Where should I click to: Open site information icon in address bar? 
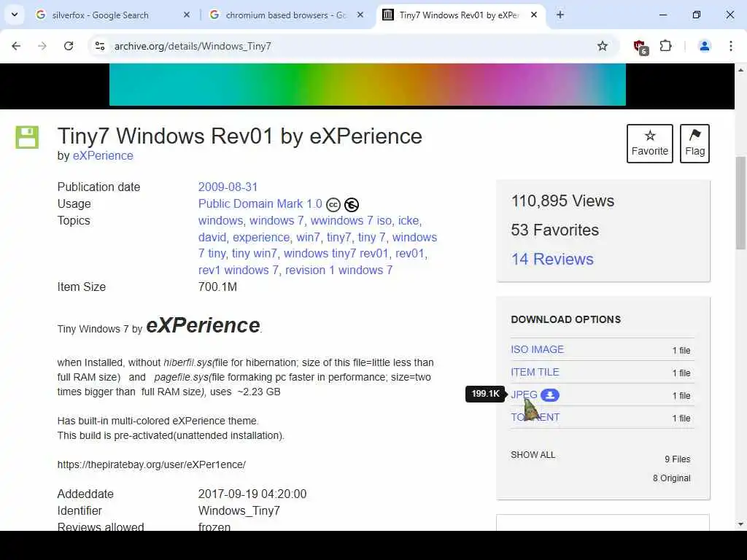click(100, 46)
